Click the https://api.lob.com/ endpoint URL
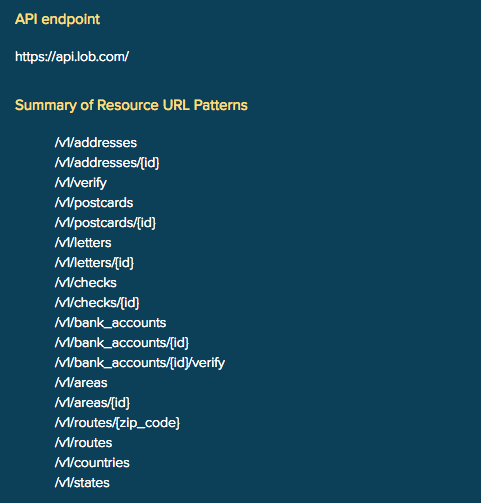 [x=72, y=57]
